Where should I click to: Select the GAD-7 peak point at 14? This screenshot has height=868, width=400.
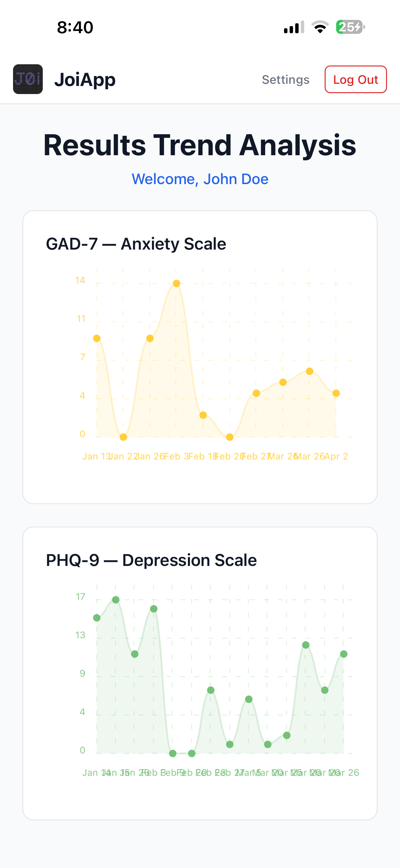(x=176, y=283)
